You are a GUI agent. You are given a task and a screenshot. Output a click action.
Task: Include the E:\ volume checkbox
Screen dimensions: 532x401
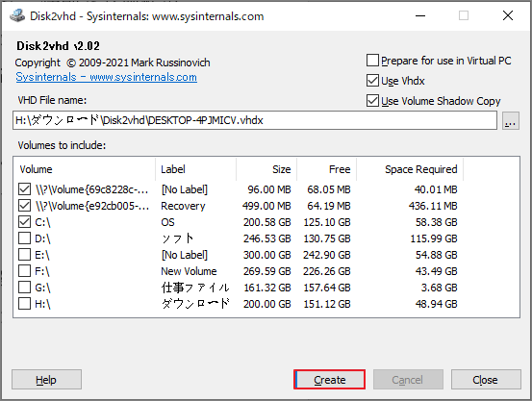[24, 255]
